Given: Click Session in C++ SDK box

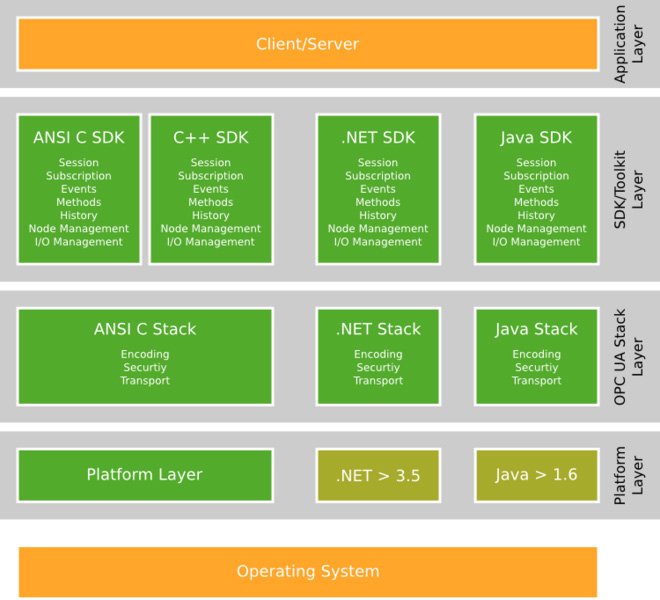Looking at the screenshot, I should click(210, 163).
